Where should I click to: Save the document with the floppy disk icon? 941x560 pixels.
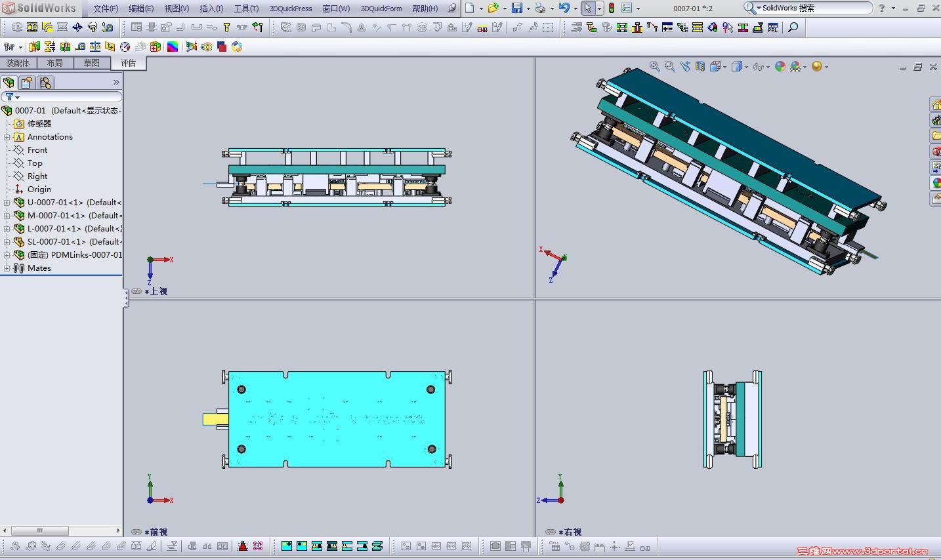click(517, 8)
